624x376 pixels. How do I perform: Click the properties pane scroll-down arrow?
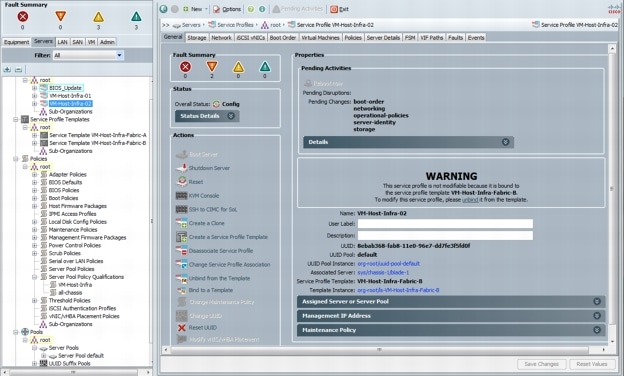612,341
